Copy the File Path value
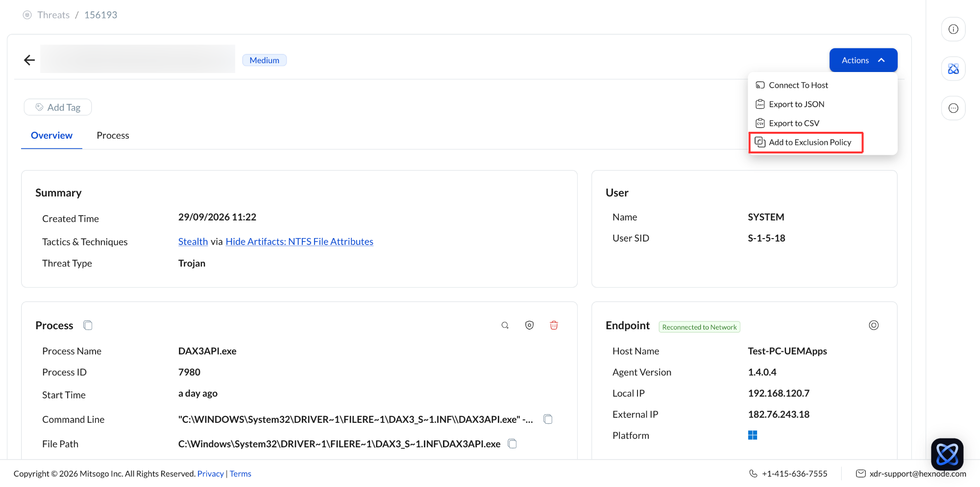This screenshot has height=487, width=980. tap(512, 444)
